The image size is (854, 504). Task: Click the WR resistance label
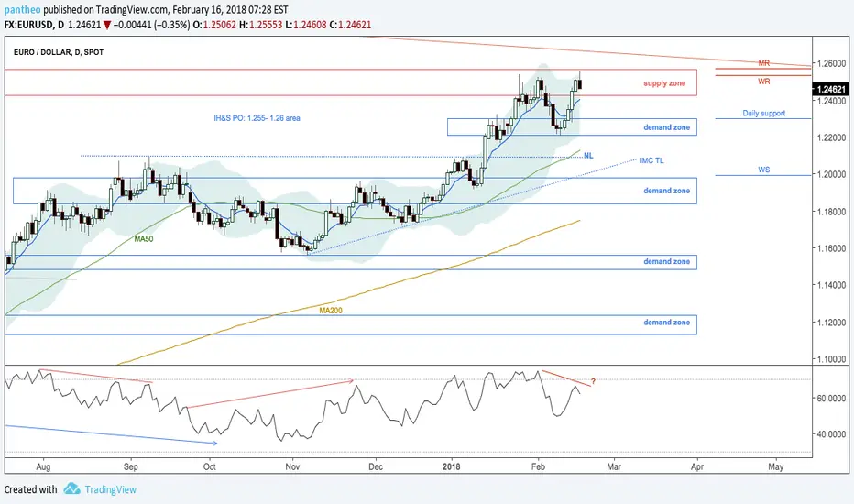[763, 82]
